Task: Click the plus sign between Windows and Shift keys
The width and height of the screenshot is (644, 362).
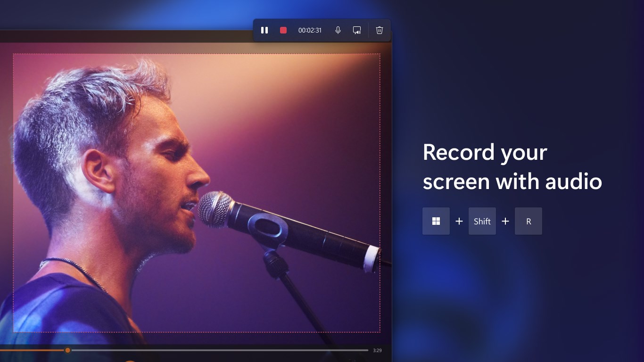Action: coord(459,221)
